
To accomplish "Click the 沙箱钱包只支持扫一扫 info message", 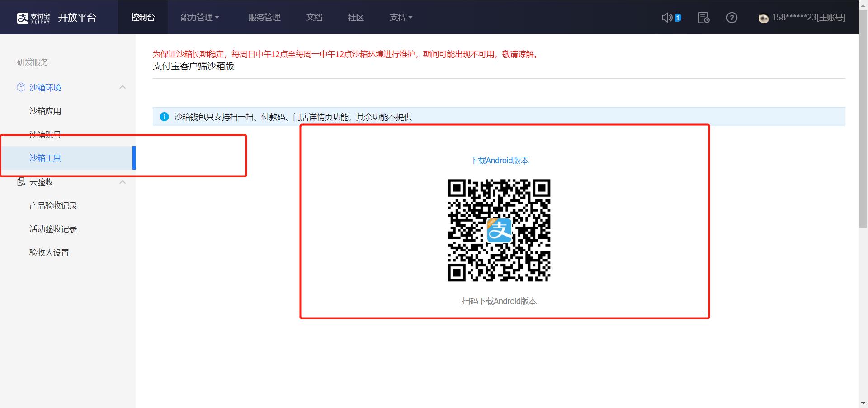I will point(293,117).
